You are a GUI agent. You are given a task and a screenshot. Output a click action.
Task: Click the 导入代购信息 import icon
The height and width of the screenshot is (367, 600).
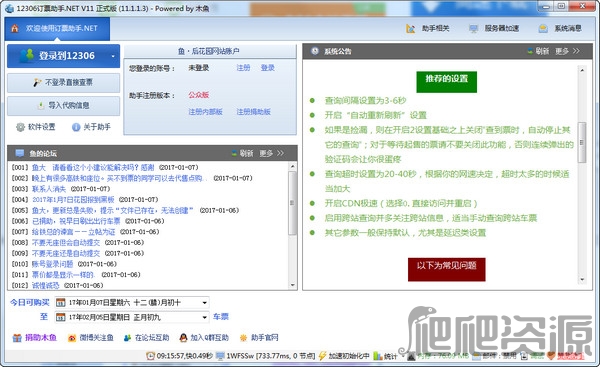41,106
